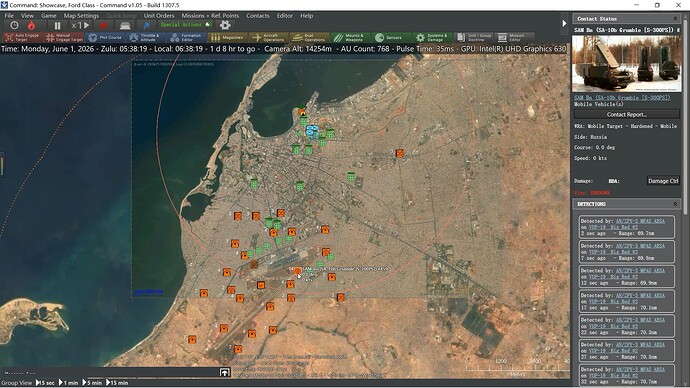Click the fire icon in the toolbar
The width and height of the screenshot is (690, 388).
tap(31, 26)
